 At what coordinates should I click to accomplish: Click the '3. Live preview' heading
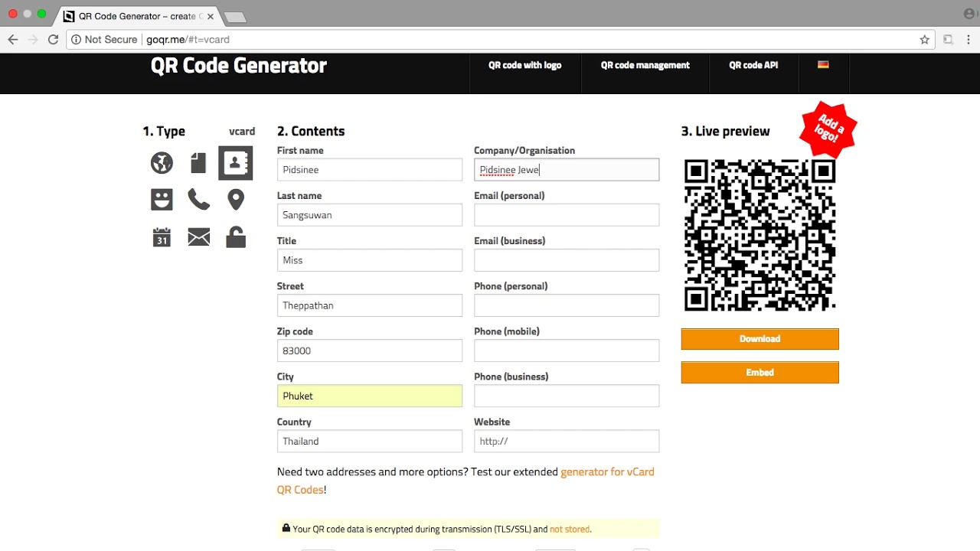point(726,132)
